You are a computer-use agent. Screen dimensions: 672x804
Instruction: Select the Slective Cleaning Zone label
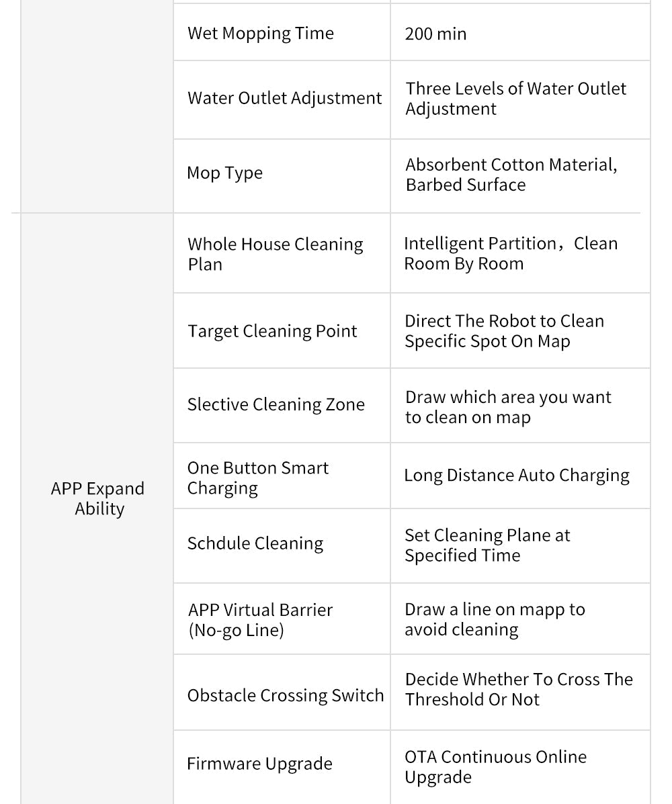[x=276, y=404]
